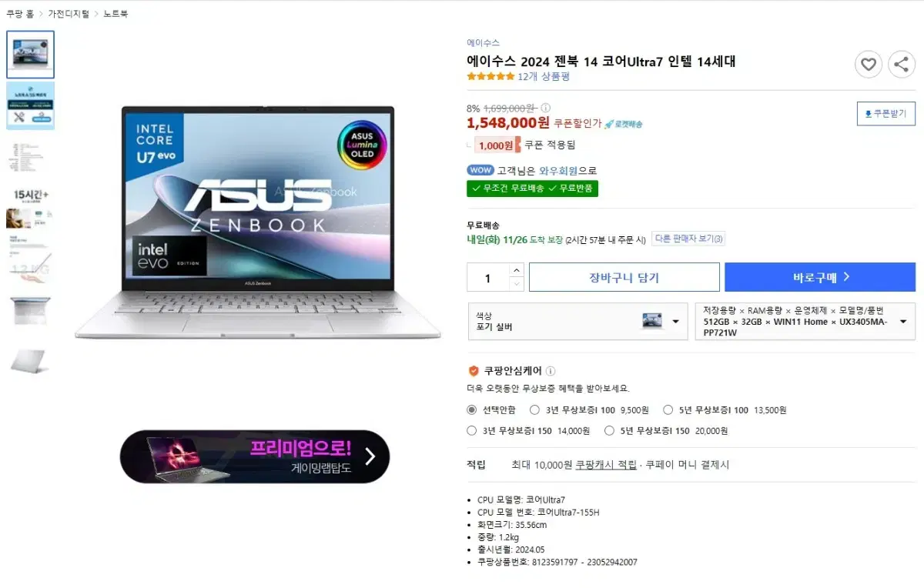Click the share icon button
The image size is (924, 588).
coord(902,65)
